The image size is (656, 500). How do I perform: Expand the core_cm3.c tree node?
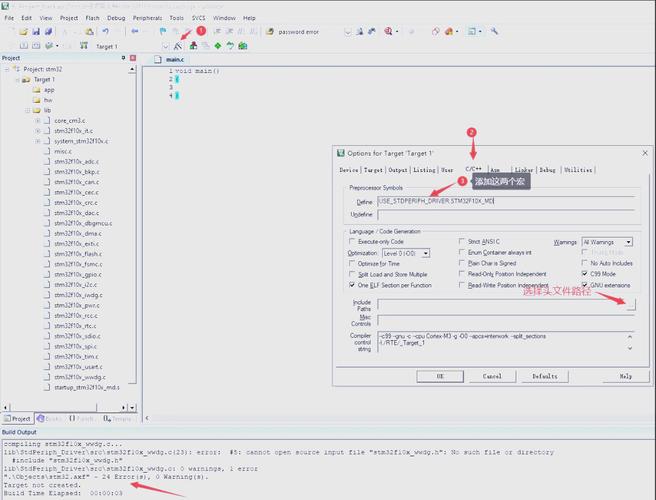tap(38, 120)
